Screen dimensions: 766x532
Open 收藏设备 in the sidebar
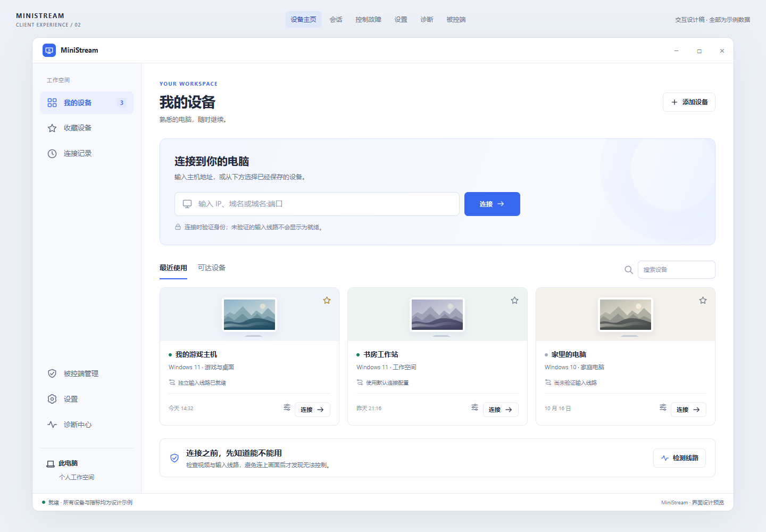coord(87,128)
